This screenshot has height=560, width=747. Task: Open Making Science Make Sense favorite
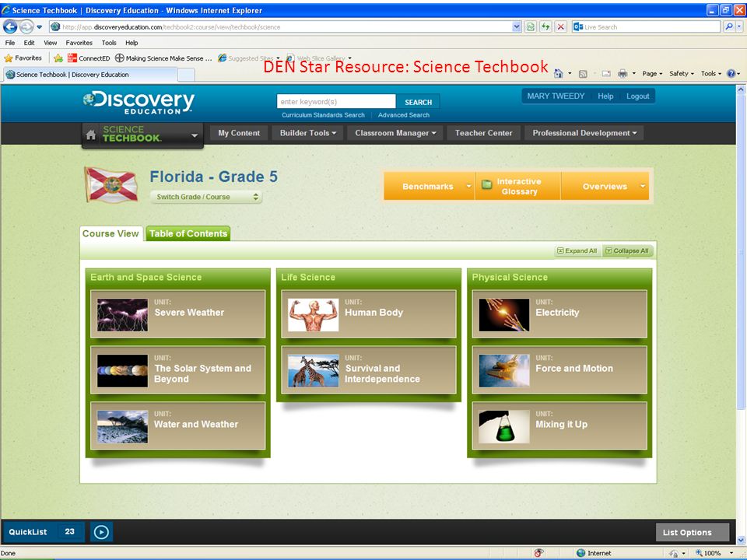coord(163,58)
